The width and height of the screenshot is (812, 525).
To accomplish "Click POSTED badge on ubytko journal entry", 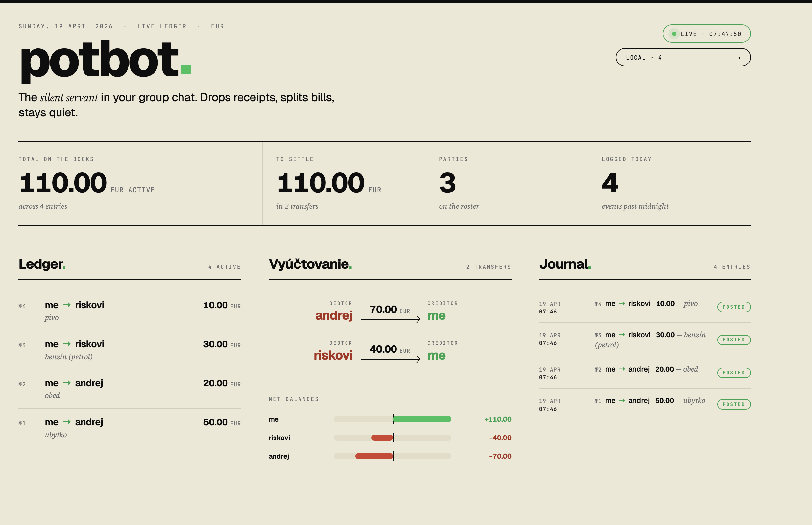I will click(x=733, y=404).
